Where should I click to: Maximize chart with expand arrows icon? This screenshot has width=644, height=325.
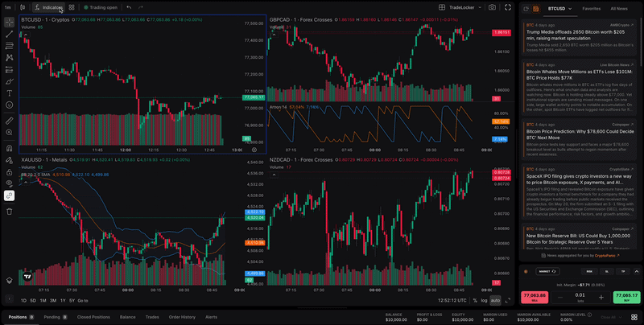[508, 300]
